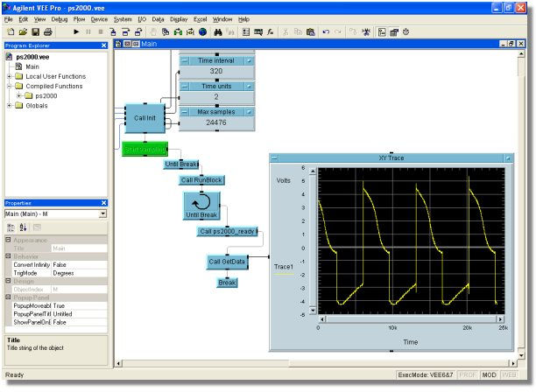Select Main in the Program Explorer tree
Image resolution: width=536 pixels, height=392 pixels.
[x=32, y=66]
